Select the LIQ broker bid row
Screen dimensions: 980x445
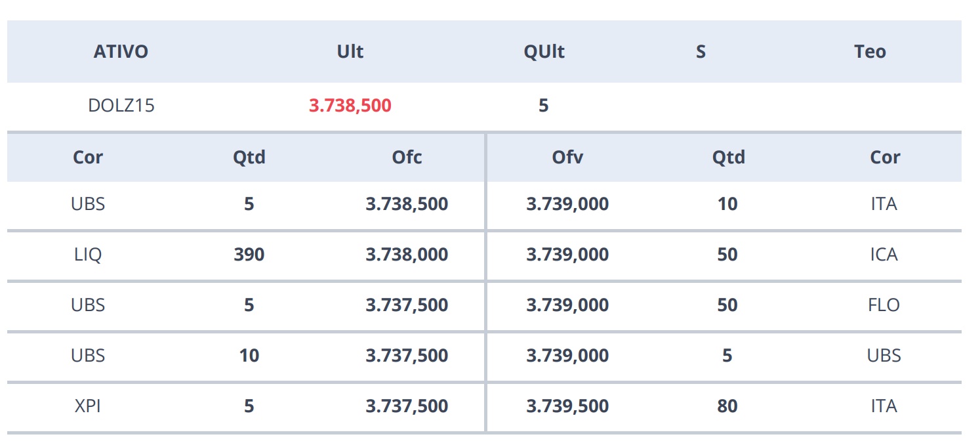[x=246, y=255]
